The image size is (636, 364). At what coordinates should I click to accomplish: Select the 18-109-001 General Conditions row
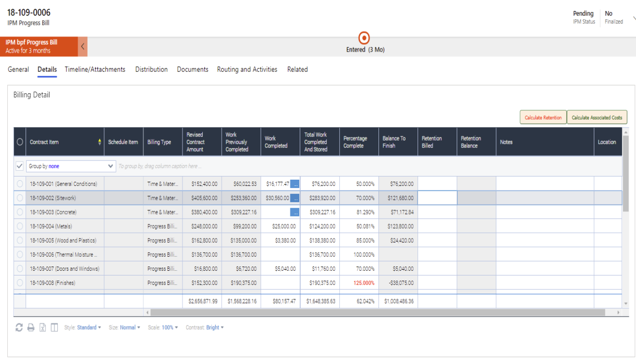point(19,183)
